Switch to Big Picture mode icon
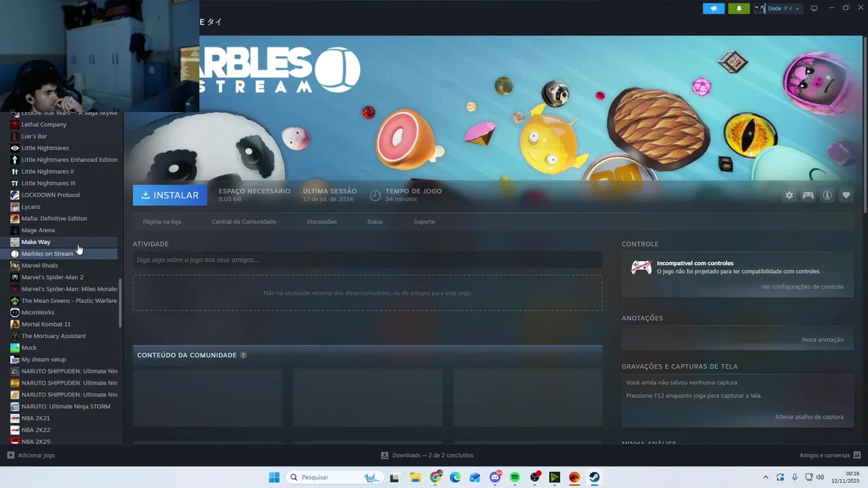This screenshot has height=488, width=868. (x=814, y=8)
